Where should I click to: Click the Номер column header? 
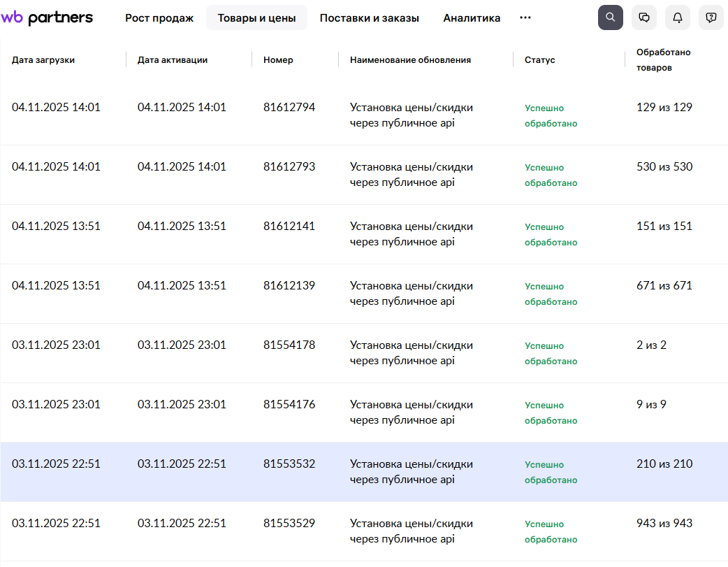[x=278, y=60]
